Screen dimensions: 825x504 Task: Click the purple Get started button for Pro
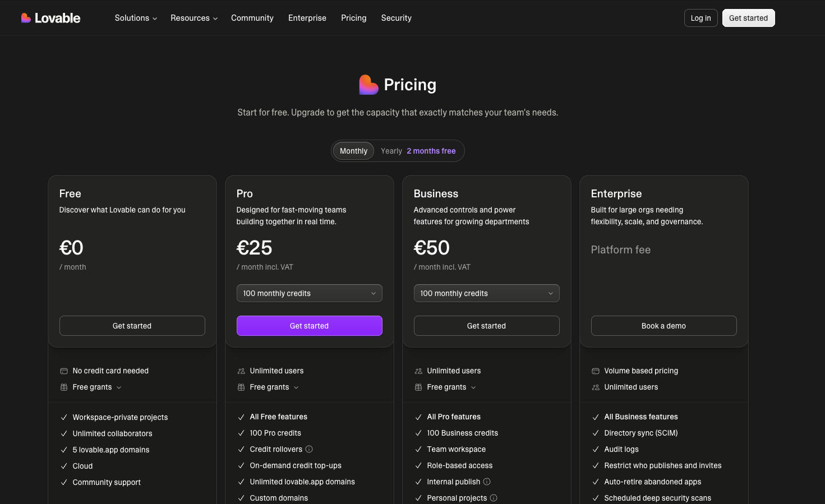point(310,326)
